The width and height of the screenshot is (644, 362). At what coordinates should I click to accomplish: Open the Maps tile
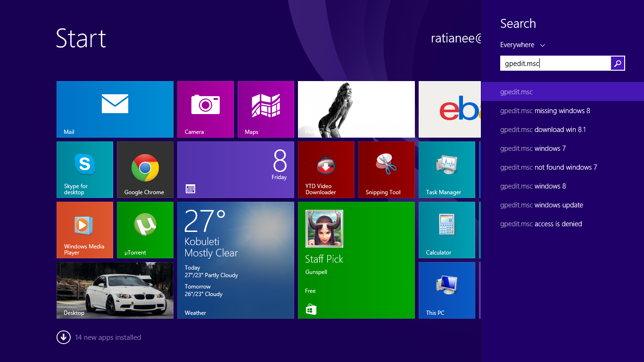pos(265,109)
